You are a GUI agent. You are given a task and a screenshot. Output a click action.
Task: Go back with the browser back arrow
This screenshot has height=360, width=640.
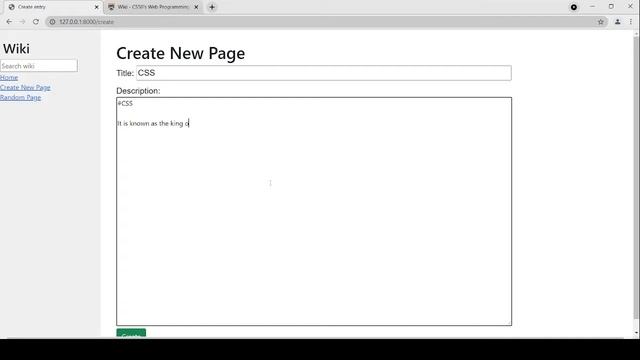point(9,22)
